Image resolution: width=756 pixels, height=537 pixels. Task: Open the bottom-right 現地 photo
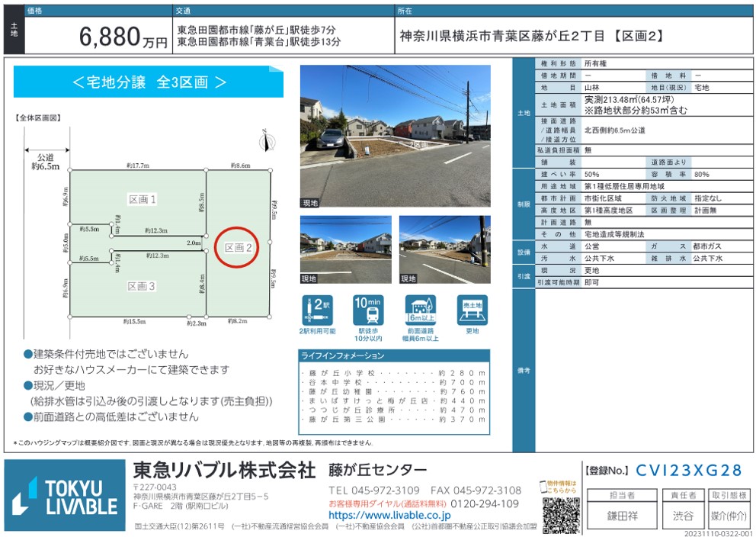tap(444, 249)
